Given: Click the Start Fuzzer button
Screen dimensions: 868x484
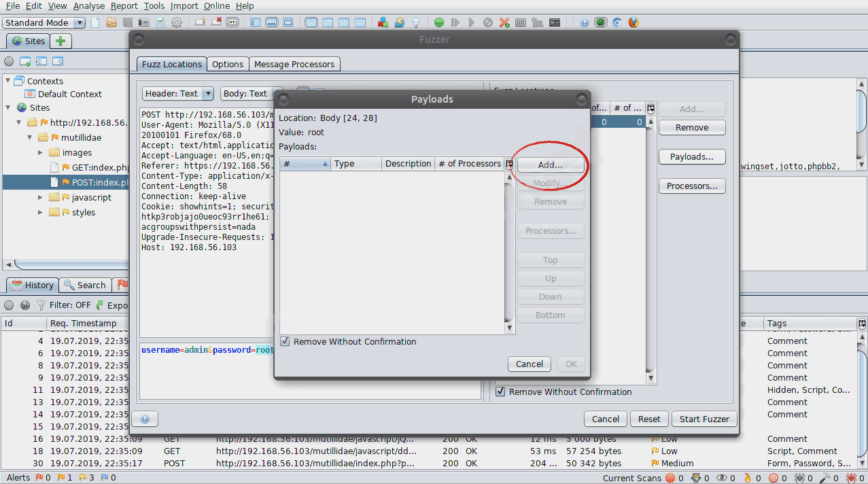Looking at the screenshot, I should 704,419.
